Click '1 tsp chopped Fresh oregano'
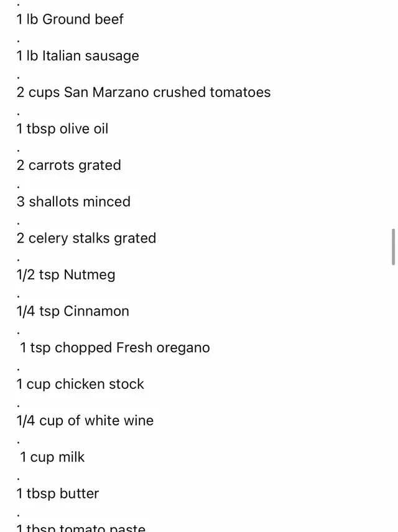Screen dimensions: 398x532 [x=115, y=348]
